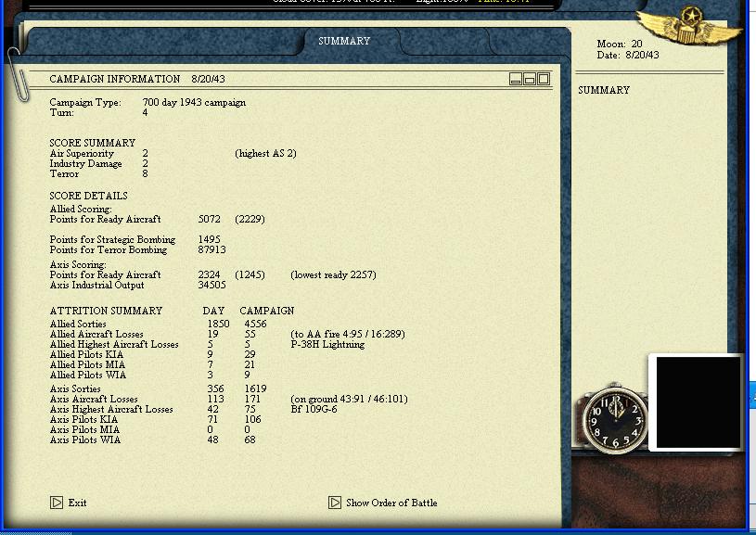Click the SCORE SUMMARY heading
Image resolution: width=756 pixels, height=535 pixels.
pyautogui.click(x=93, y=143)
